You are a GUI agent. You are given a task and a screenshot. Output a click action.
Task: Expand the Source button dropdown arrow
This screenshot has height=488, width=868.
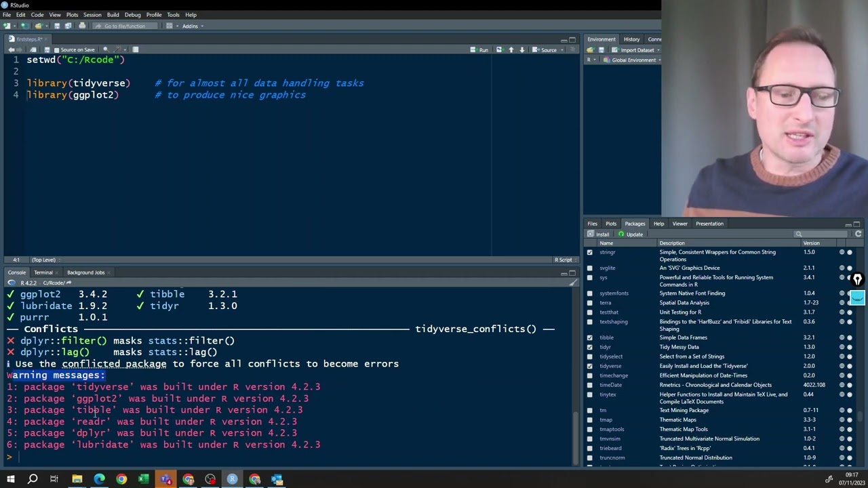[x=562, y=49]
